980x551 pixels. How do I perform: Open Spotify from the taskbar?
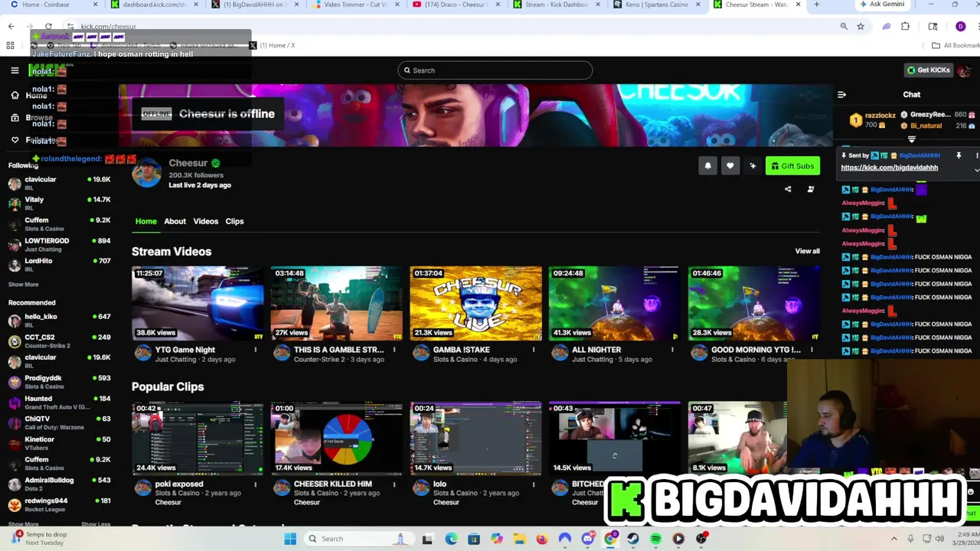coord(655,539)
